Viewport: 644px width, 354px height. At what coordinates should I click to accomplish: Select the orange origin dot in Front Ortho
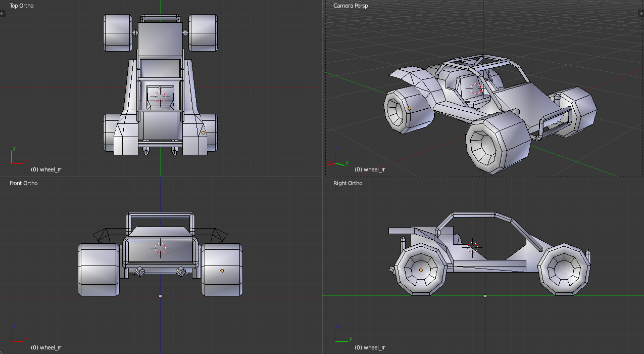[x=222, y=271]
